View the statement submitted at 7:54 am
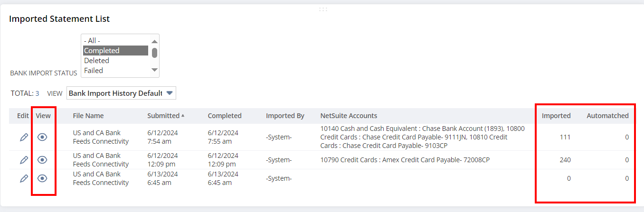644x212 pixels. [42, 137]
